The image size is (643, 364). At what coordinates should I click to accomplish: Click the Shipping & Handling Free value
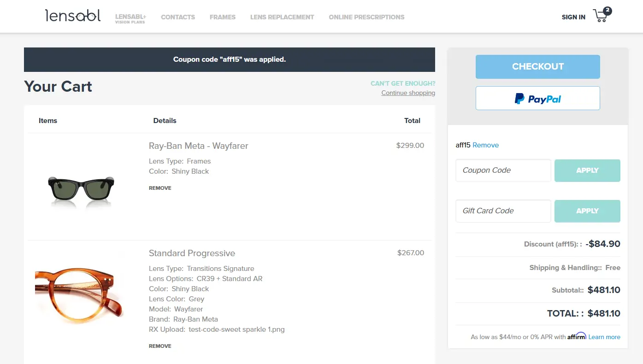point(613,268)
